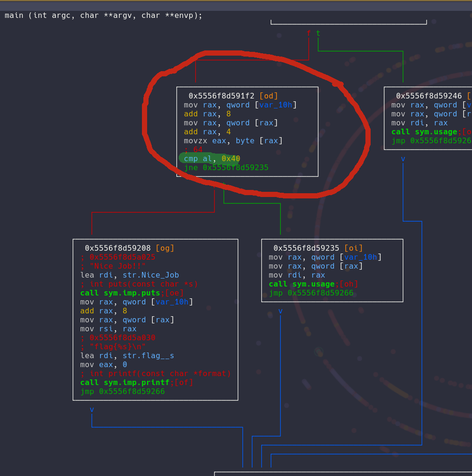The width and height of the screenshot is (472, 476).
Task: Select the "mov eax, 0" instruction
Action: (103, 365)
